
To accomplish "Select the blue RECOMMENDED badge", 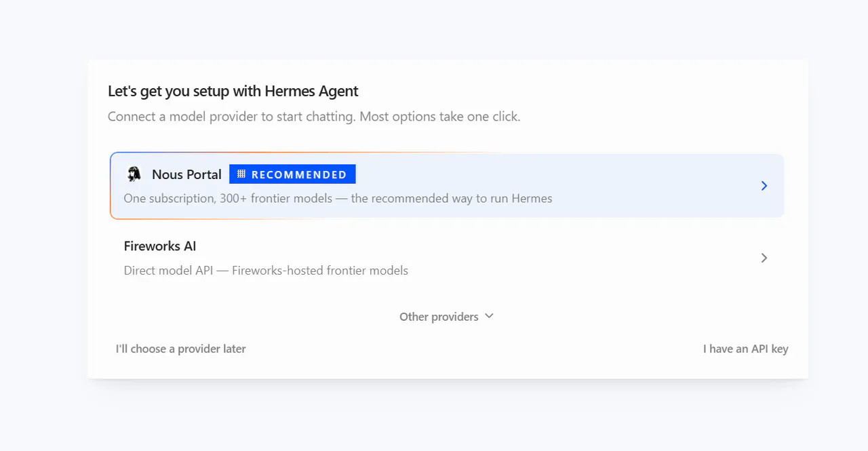I will [x=292, y=174].
